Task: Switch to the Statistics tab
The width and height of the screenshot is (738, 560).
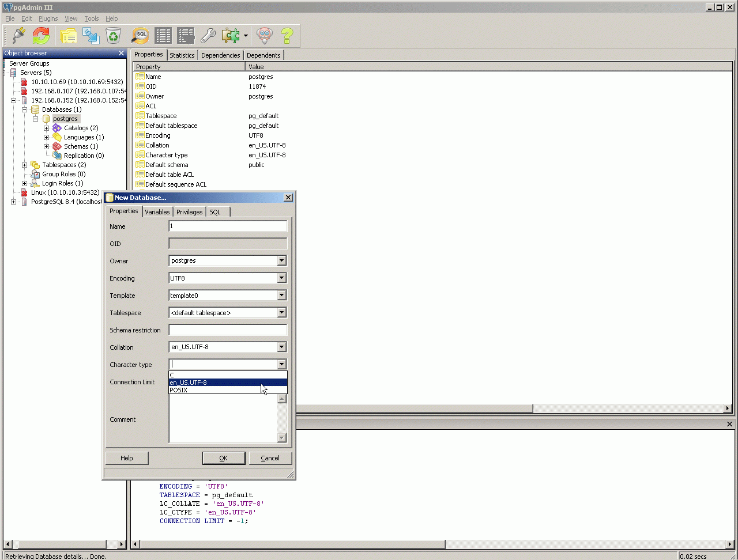Action: pyautogui.click(x=182, y=55)
